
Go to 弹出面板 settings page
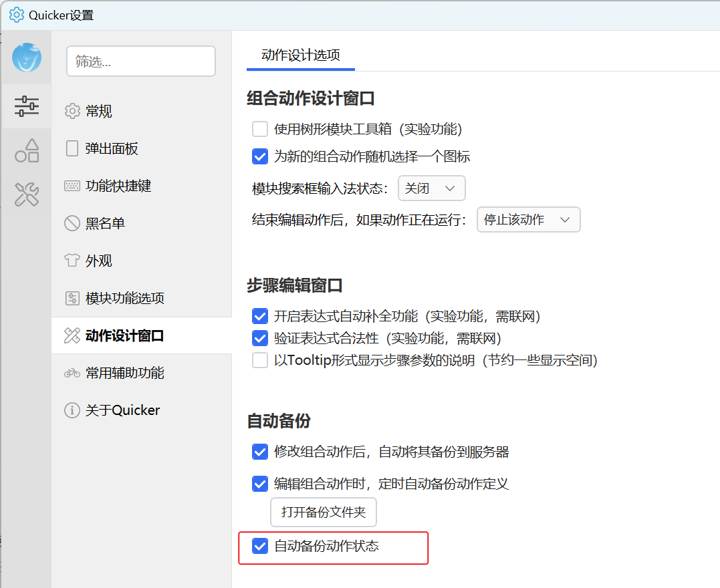[x=142, y=148]
